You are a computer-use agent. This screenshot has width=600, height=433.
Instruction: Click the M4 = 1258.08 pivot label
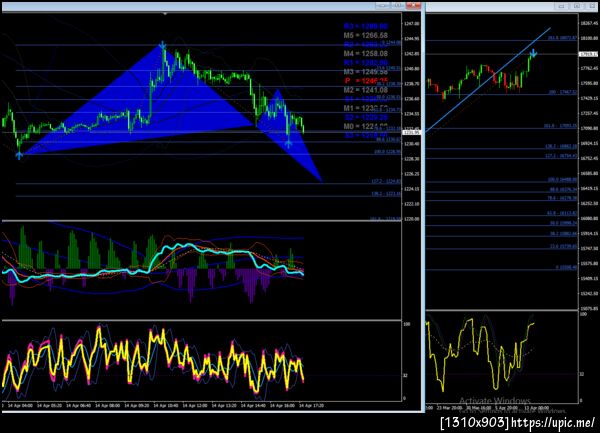click(365, 54)
